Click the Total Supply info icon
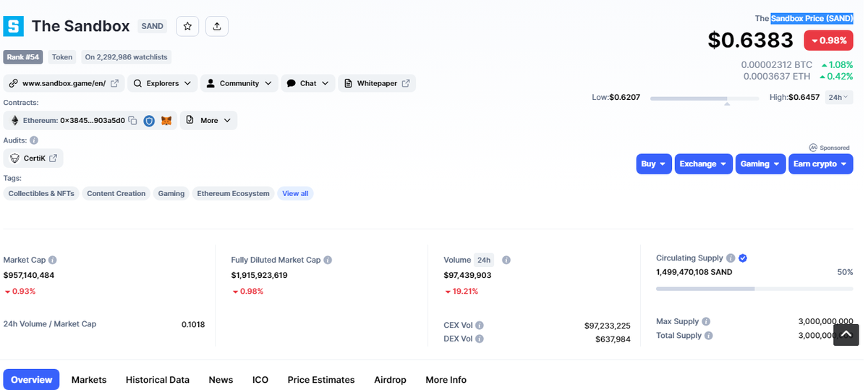 click(x=709, y=336)
